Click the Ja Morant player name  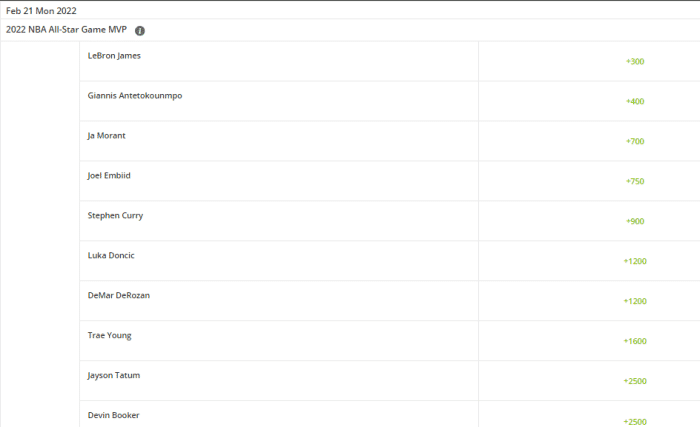(x=106, y=136)
